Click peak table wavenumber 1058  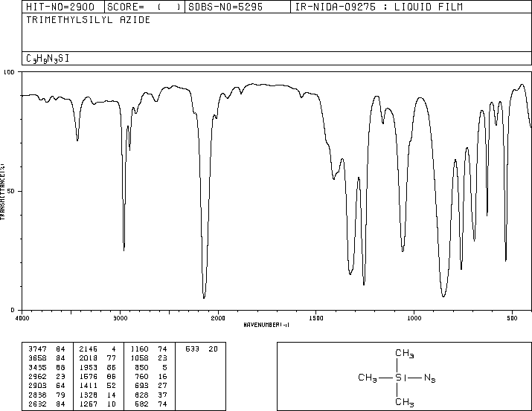(x=139, y=358)
